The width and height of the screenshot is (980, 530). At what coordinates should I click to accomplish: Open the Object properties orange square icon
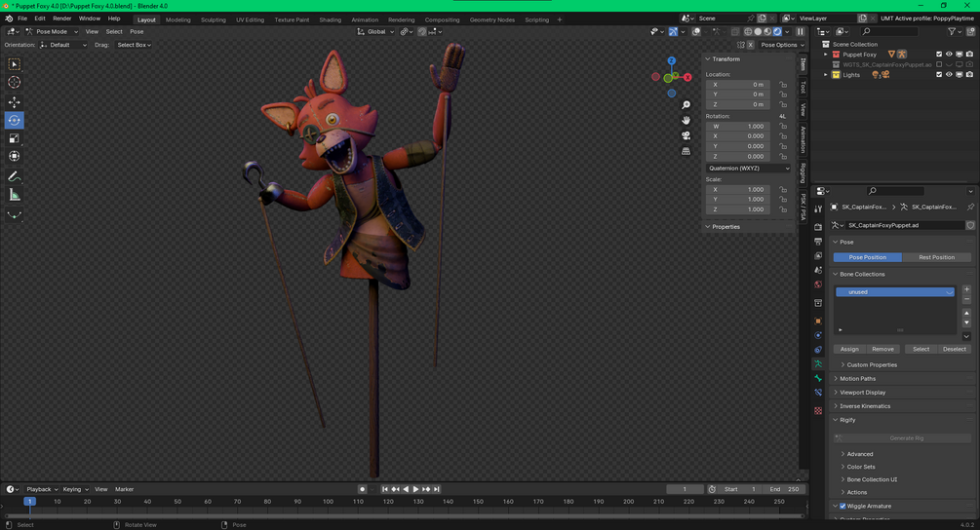[818, 321]
